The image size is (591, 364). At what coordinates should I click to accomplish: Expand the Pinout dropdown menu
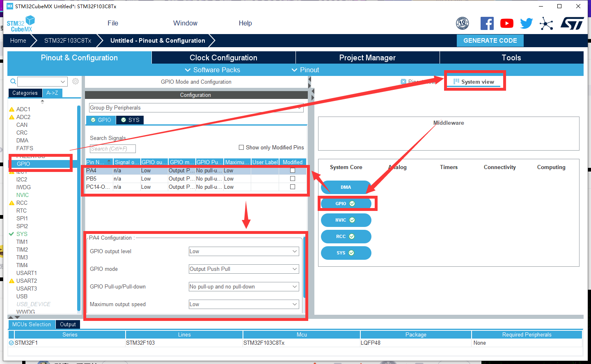pyautogui.click(x=305, y=70)
